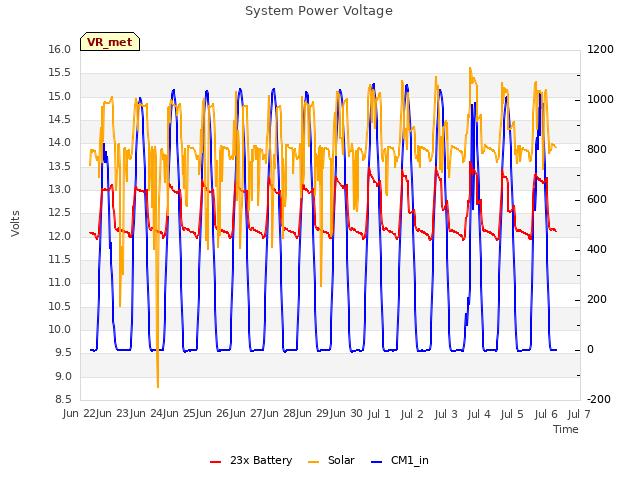
Task: Click the 400 right axis value
Action: [597, 249]
